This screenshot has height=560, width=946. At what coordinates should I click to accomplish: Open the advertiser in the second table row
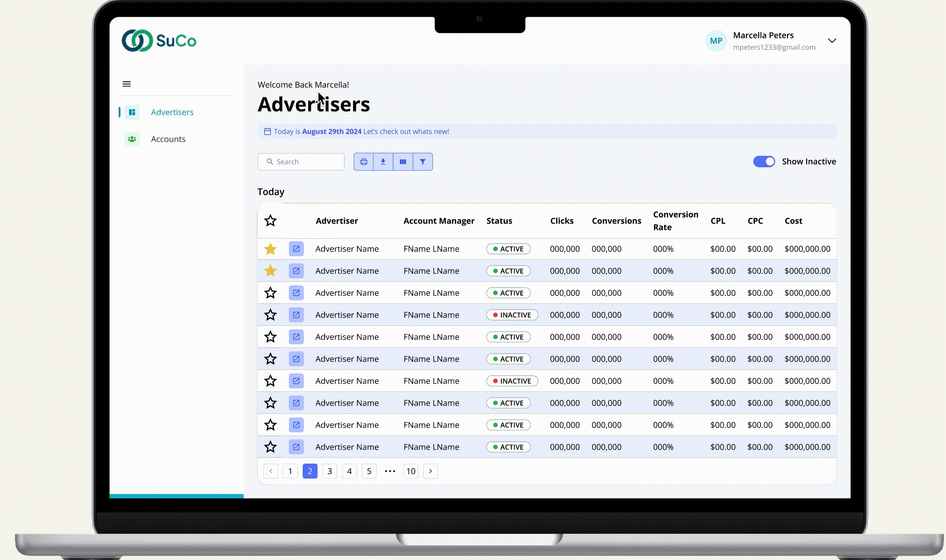coord(296,271)
